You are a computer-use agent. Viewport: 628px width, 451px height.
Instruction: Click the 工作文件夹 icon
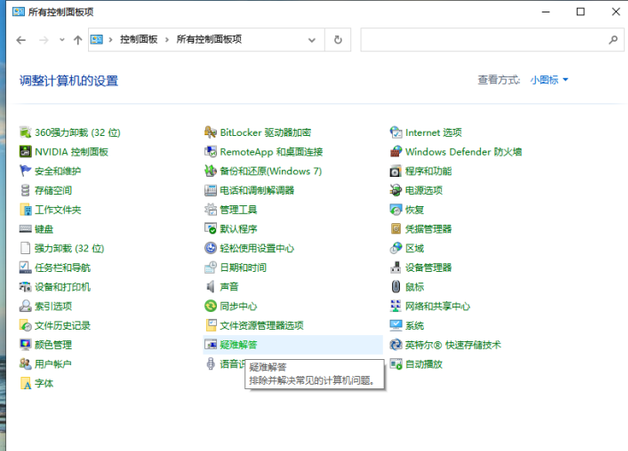[25, 209]
